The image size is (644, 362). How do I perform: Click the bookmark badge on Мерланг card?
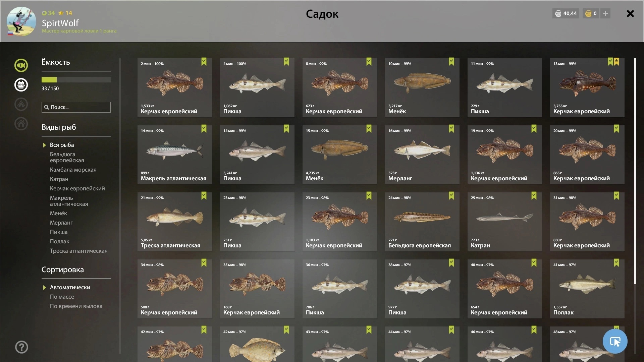point(451,129)
